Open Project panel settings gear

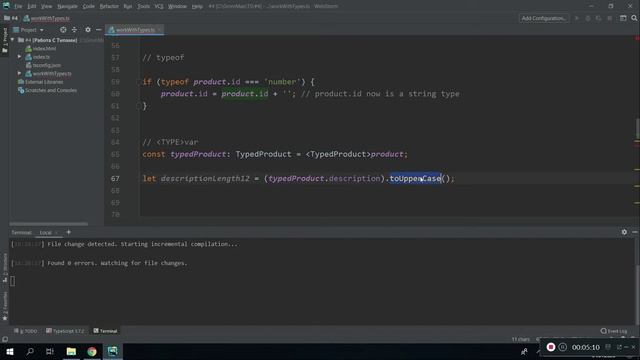pos(88,30)
